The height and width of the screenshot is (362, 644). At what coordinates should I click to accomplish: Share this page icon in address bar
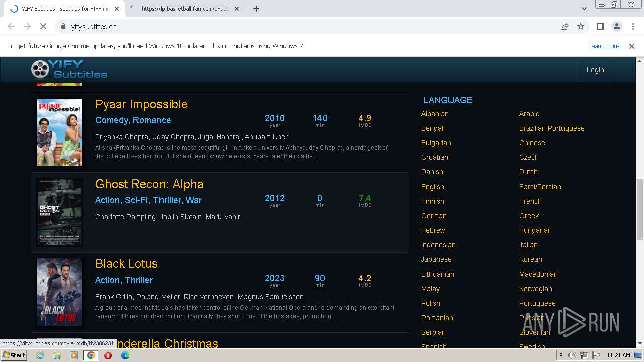[x=565, y=26]
